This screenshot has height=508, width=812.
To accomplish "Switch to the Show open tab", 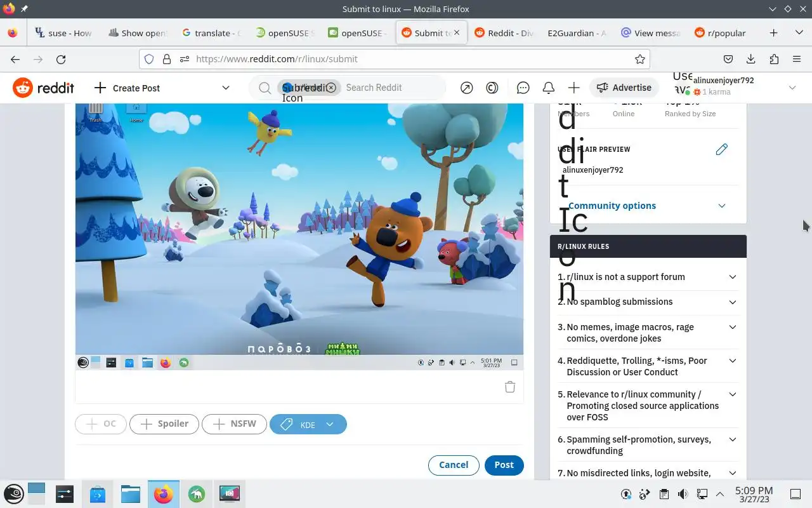I will click(138, 33).
